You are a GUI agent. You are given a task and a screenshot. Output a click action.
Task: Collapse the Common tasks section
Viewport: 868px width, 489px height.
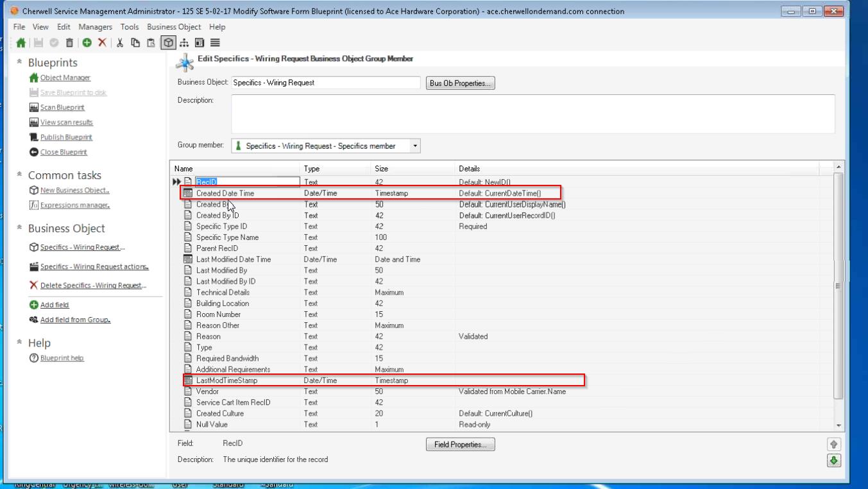point(20,175)
